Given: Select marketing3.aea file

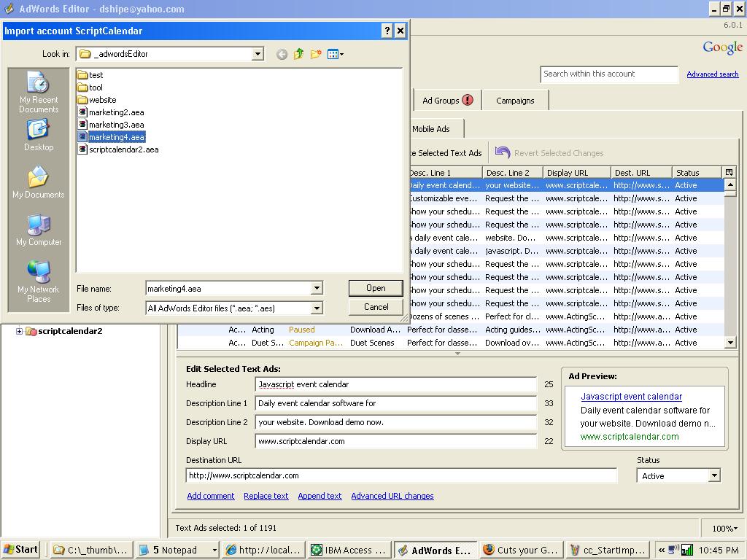Looking at the screenshot, I should pyautogui.click(x=111, y=124).
